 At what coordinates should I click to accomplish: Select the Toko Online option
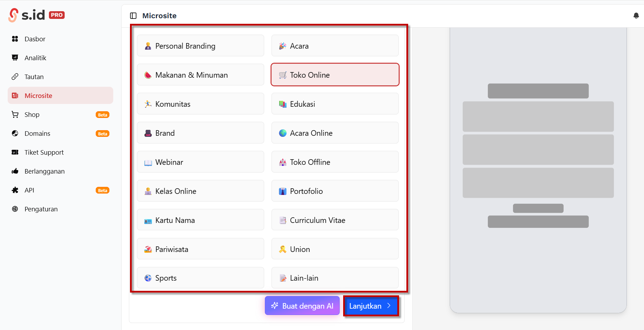pyautogui.click(x=335, y=75)
